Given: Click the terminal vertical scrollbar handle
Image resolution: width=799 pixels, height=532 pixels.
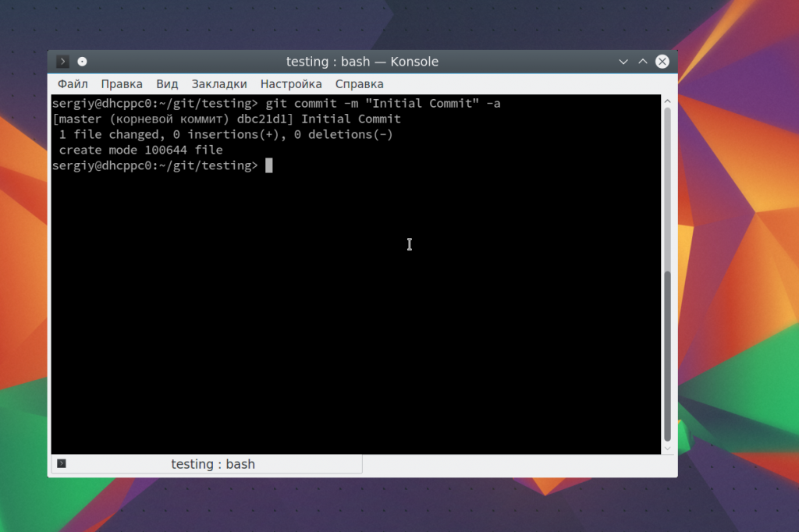Looking at the screenshot, I should point(667,355).
